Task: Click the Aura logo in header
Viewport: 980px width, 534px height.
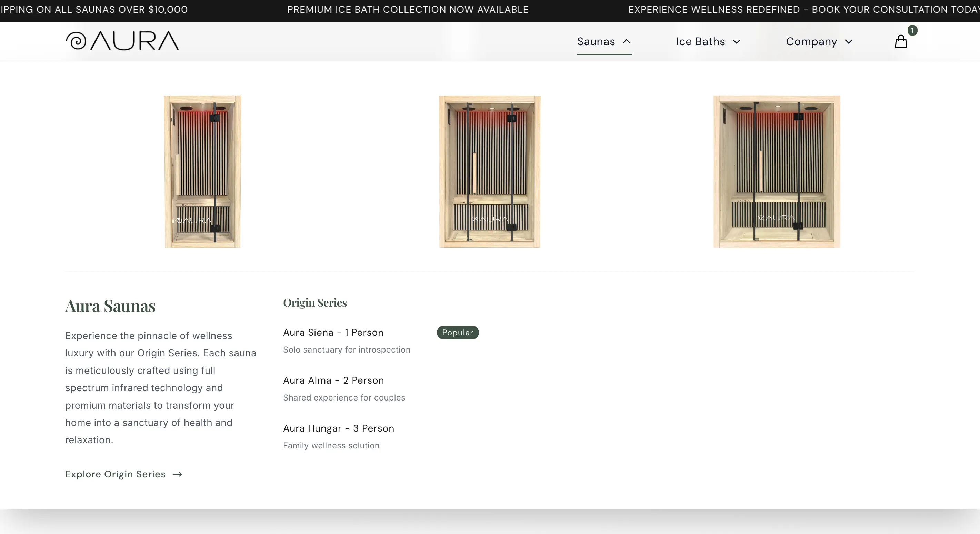Action: tap(122, 41)
